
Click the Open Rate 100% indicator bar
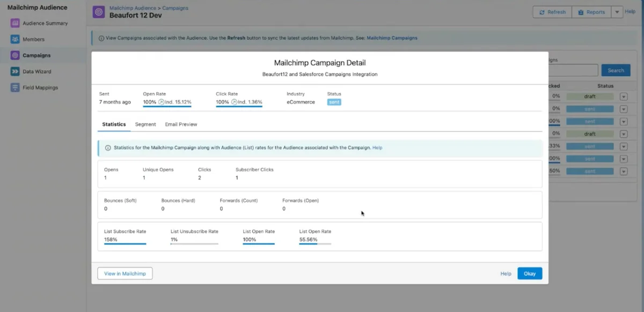click(167, 106)
